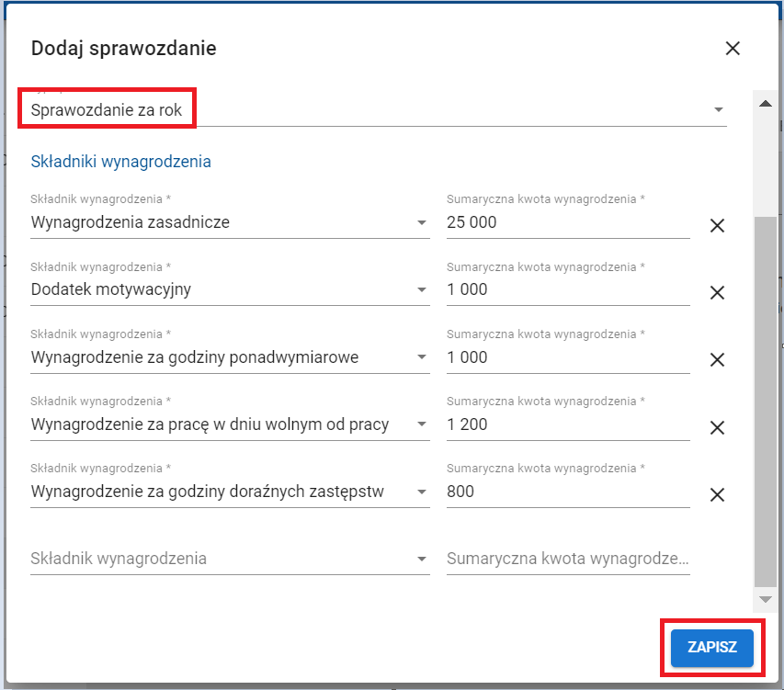
Task: Open the Dodatek motywacyjny dropdown
Action: click(421, 289)
